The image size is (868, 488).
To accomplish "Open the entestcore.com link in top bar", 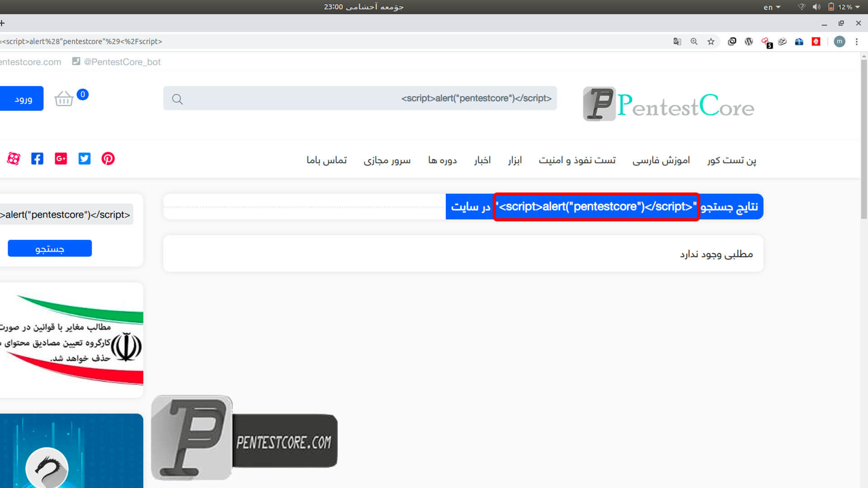I will (x=31, y=62).
